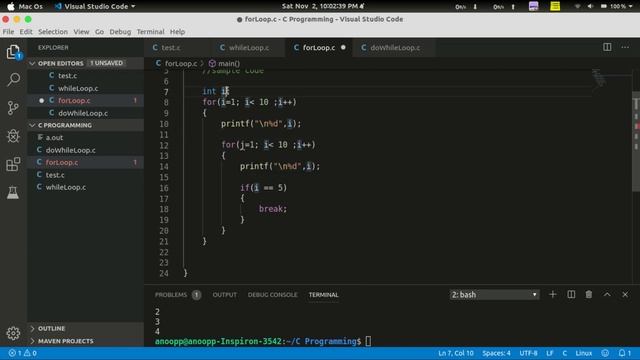Image resolution: width=640 pixels, height=360 pixels.
Task: Open the Edit menu
Action: click(26, 32)
